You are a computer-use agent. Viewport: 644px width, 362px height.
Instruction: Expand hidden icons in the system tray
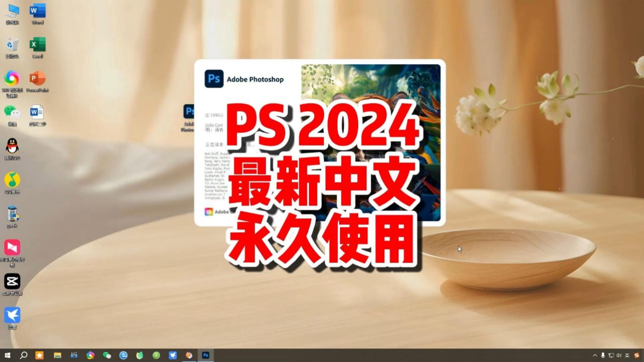596,355
